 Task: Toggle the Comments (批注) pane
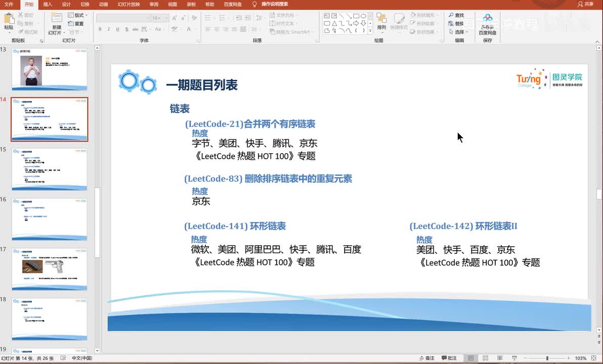(x=449, y=358)
